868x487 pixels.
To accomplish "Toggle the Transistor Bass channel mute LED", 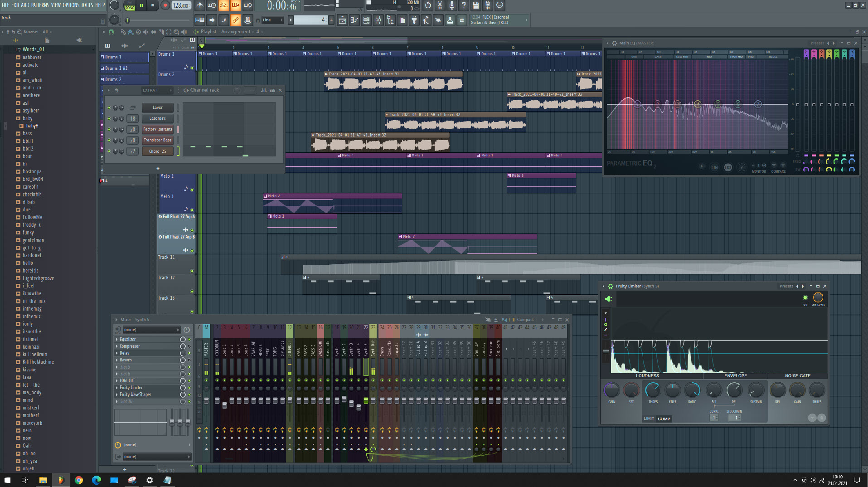I will 109,140.
